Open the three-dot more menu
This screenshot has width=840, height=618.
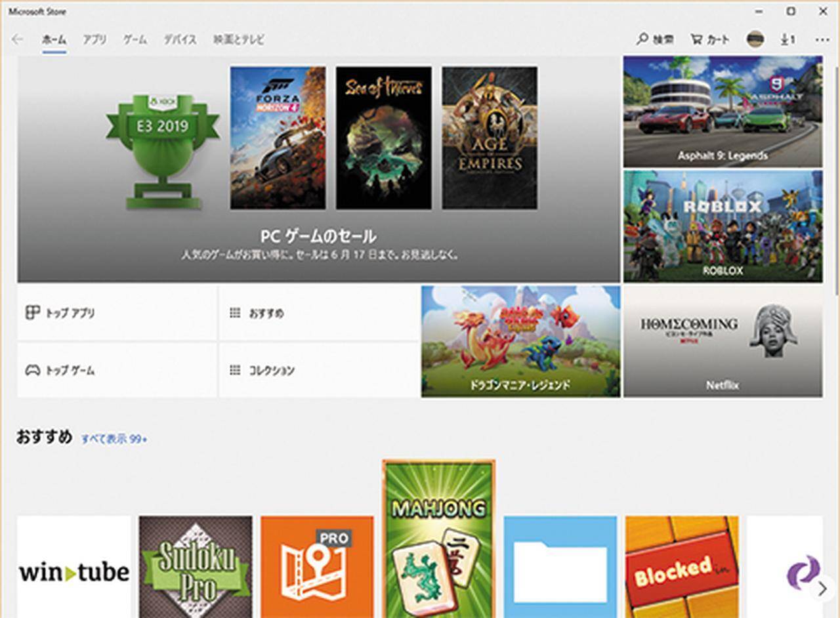pos(822,39)
